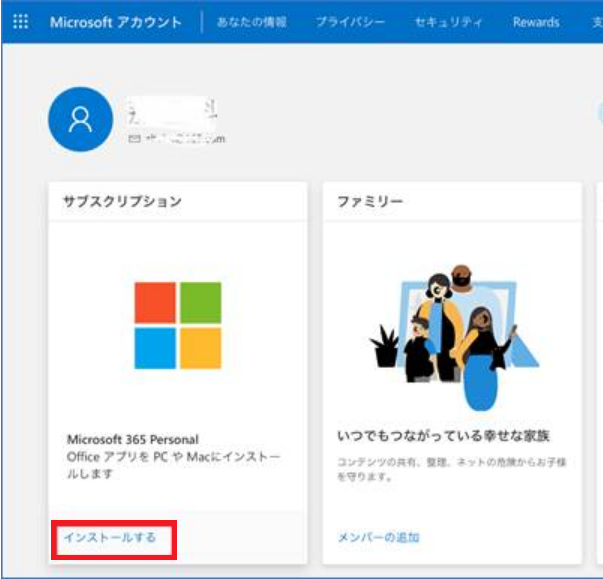Viewport: 603px width, 579px height.
Task: Click the コンテンツの共有 description text
Action: tap(452, 469)
